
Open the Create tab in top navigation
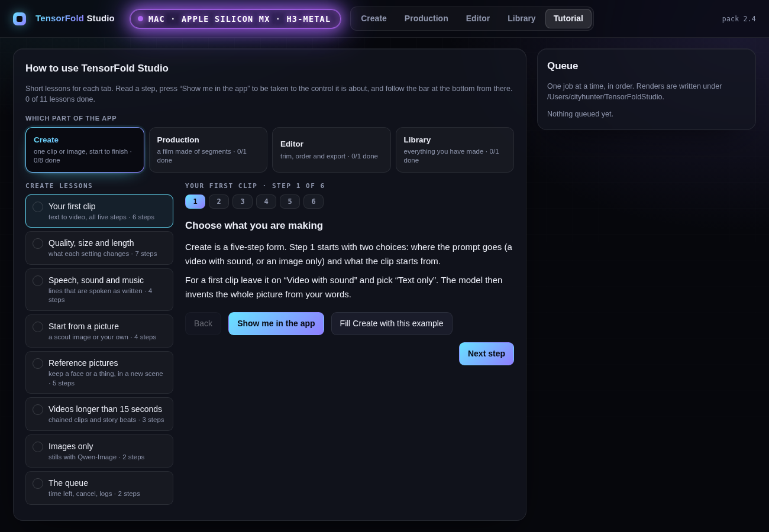(x=374, y=18)
